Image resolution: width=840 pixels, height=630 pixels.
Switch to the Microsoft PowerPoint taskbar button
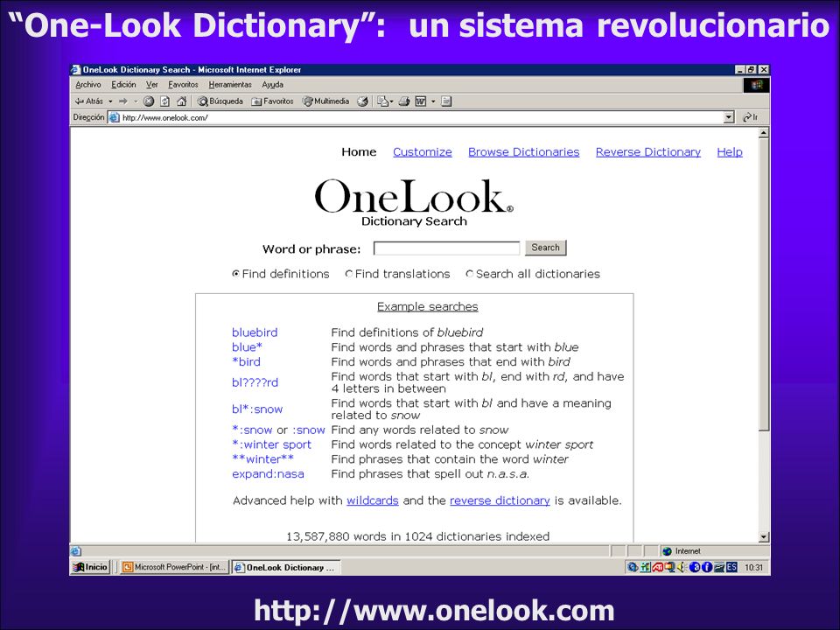[174, 567]
